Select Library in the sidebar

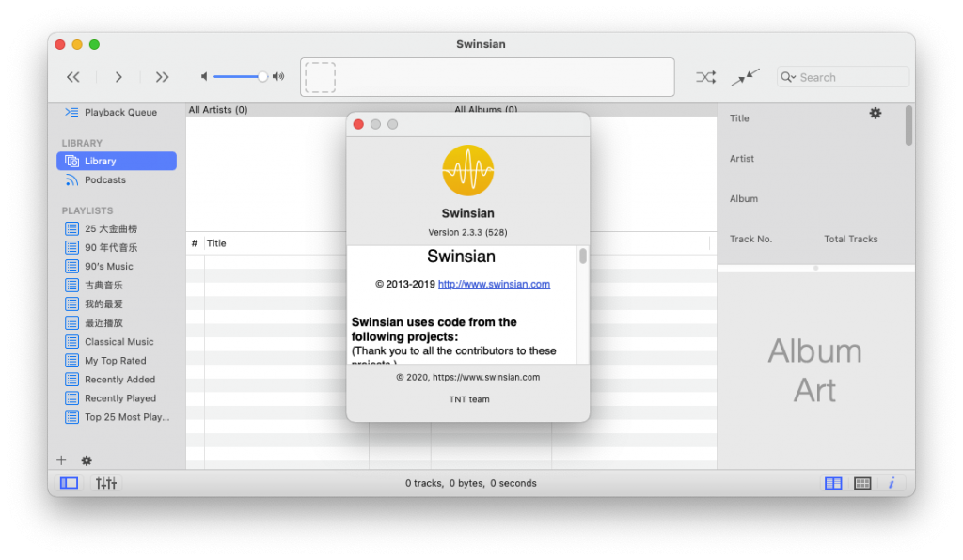click(x=117, y=161)
